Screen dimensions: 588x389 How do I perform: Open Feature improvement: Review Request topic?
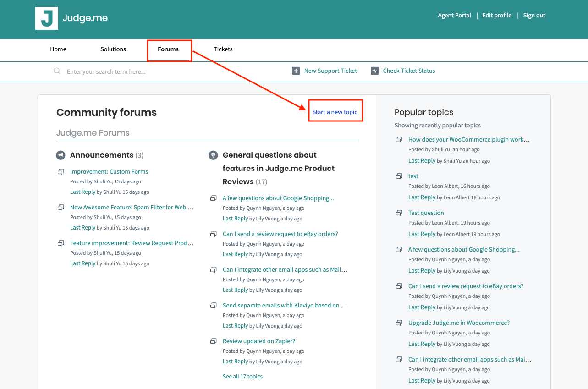pos(132,243)
